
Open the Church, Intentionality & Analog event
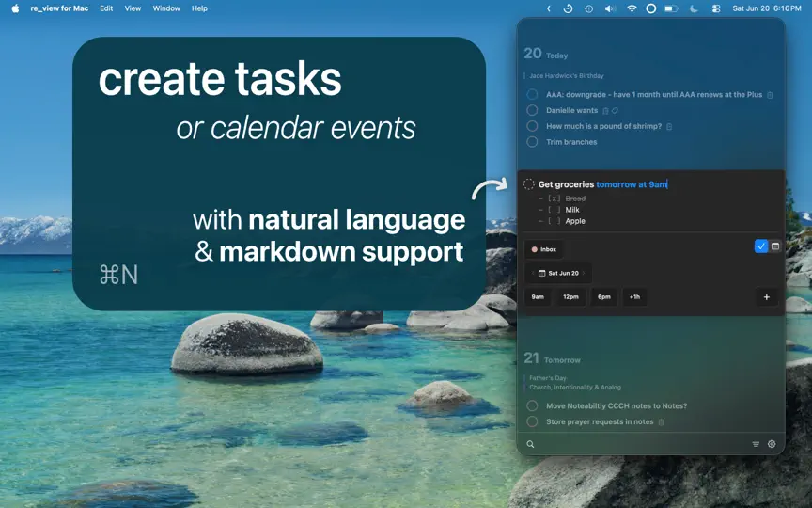tap(575, 388)
